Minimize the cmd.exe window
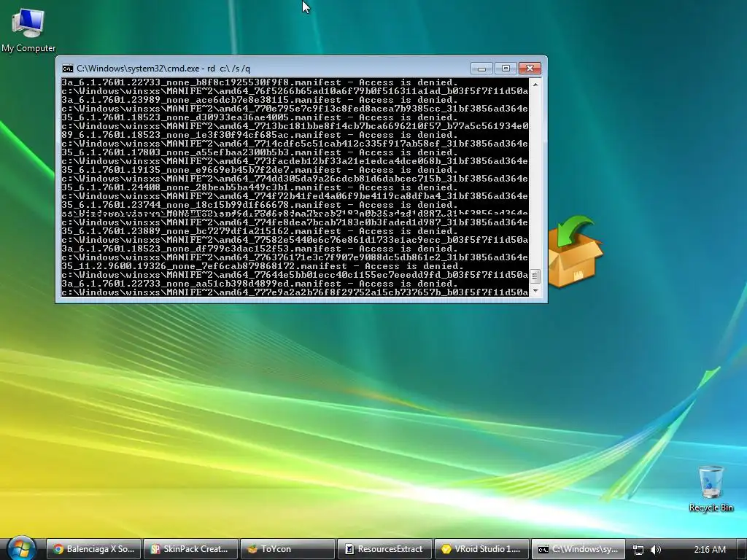The image size is (747, 560). (x=481, y=69)
